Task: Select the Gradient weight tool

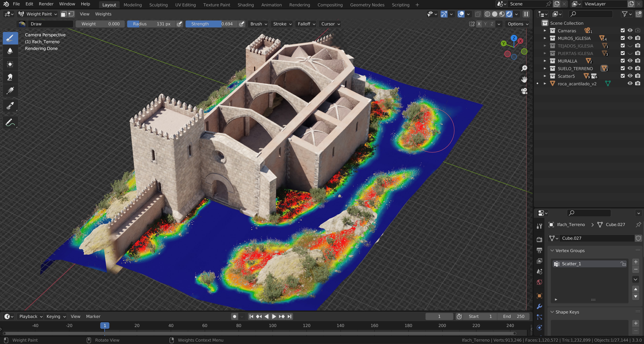Action: click(x=10, y=90)
